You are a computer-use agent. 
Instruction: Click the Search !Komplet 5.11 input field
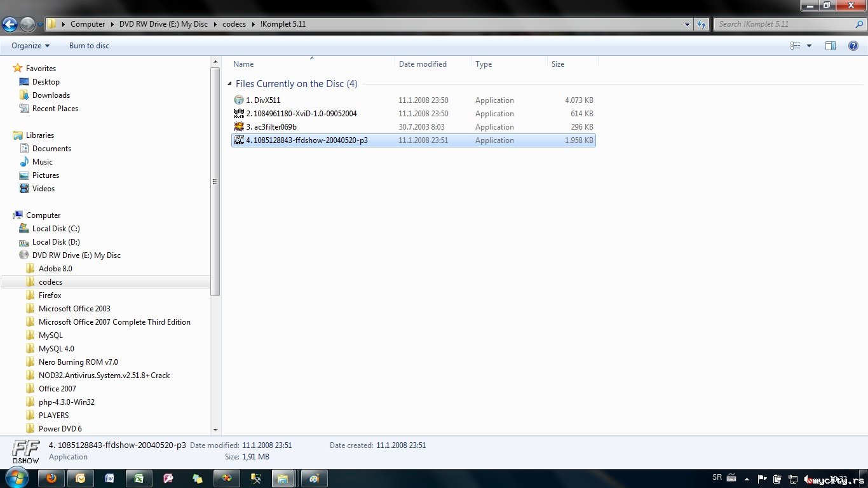783,24
